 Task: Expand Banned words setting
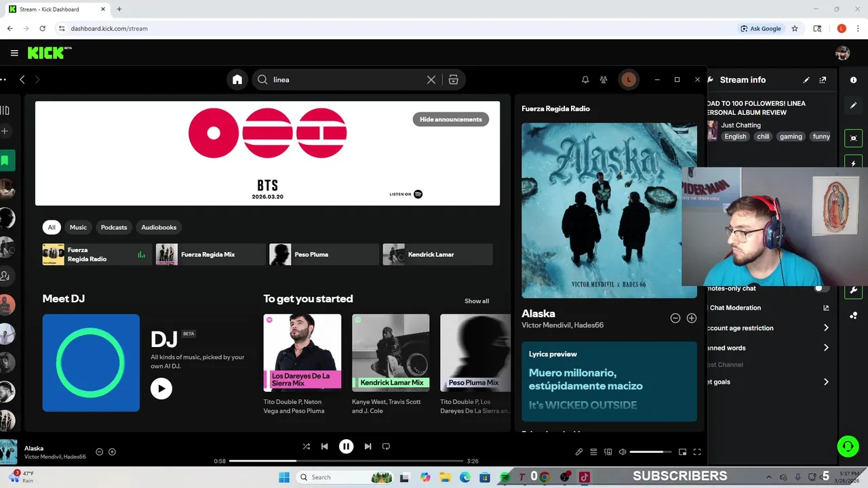click(826, 348)
